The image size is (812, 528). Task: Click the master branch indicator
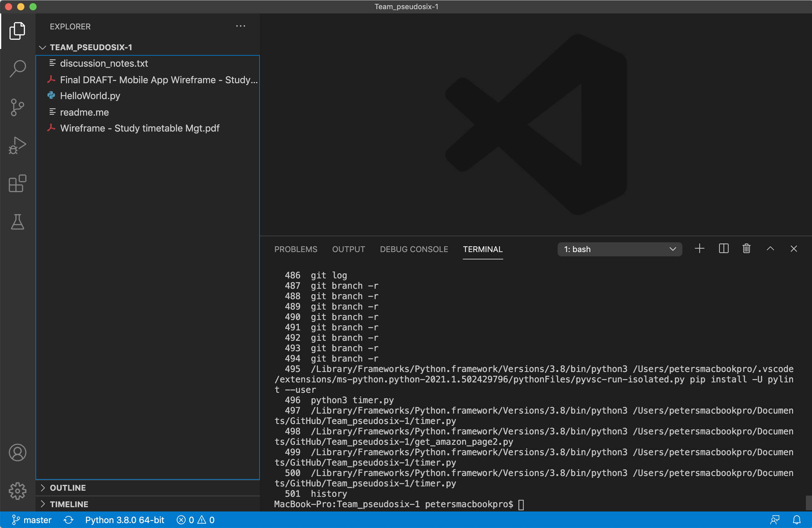(x=32, y=520)
